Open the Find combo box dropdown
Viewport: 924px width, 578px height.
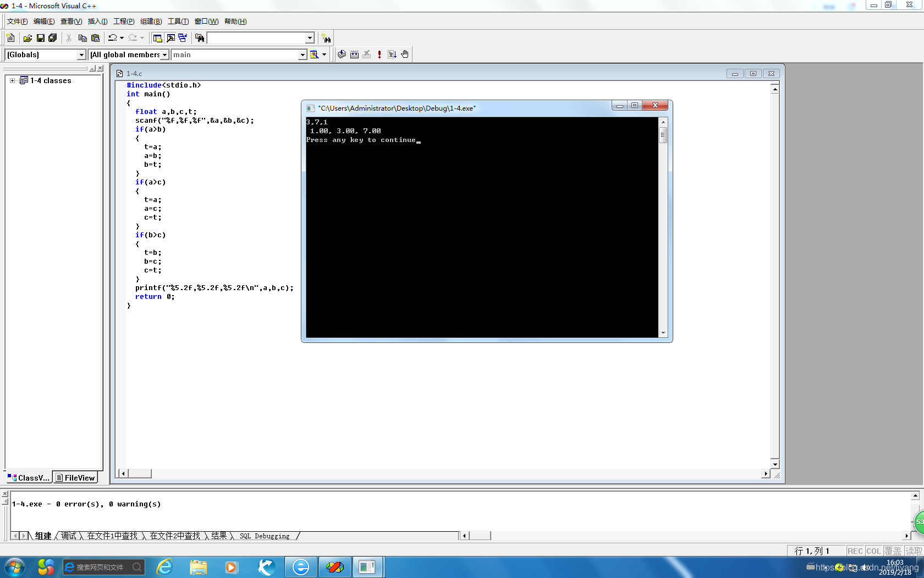pos(310,38)
